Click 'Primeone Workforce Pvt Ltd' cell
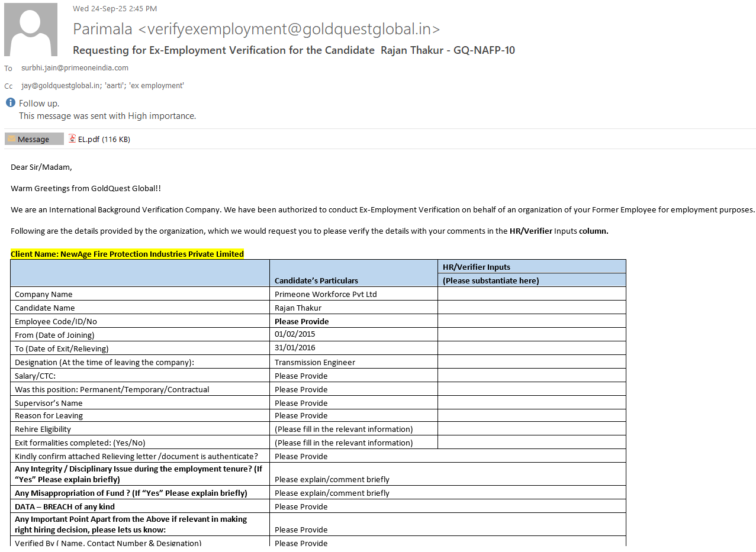756x552 pixels. 326,294
